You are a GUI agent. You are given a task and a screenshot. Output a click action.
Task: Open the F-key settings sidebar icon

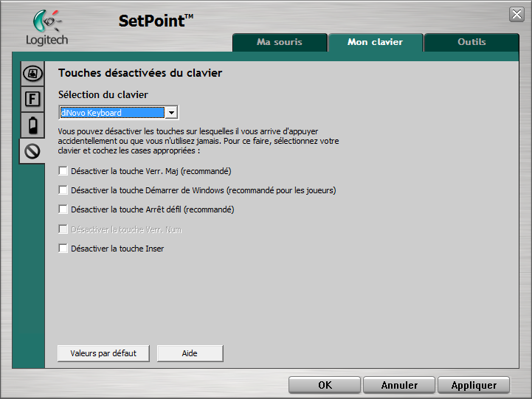(x=32, y=100)
